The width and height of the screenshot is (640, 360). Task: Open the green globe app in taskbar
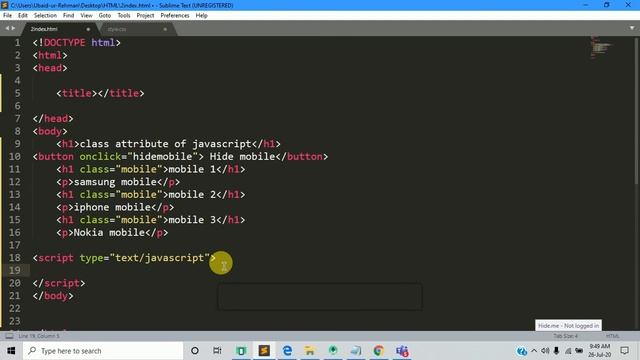coord(333,351)
